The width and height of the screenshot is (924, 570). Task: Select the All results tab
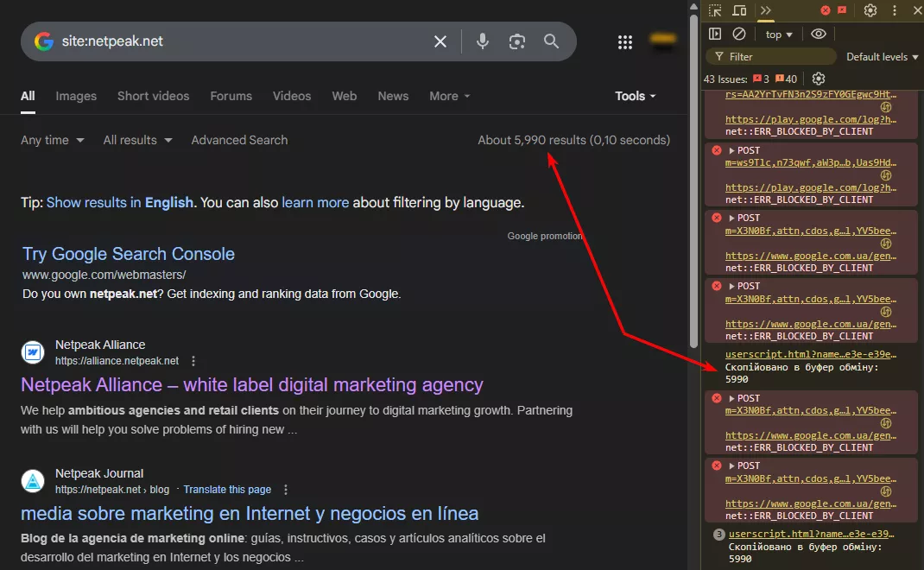coord(28,96)
